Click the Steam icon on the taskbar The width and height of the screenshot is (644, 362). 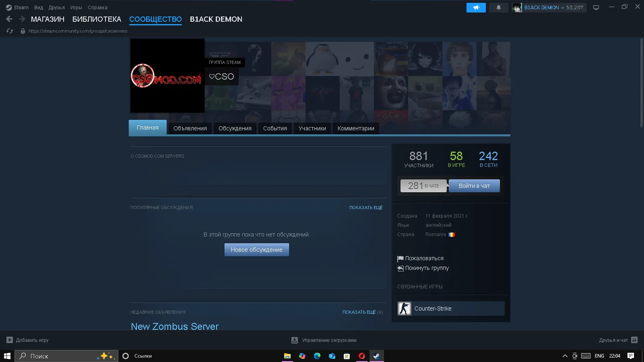coord(376,356)
